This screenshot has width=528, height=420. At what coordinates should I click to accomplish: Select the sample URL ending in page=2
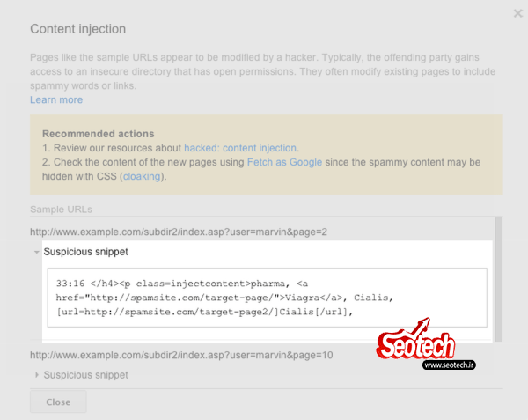pyautogui.click(x=179, y=232)
